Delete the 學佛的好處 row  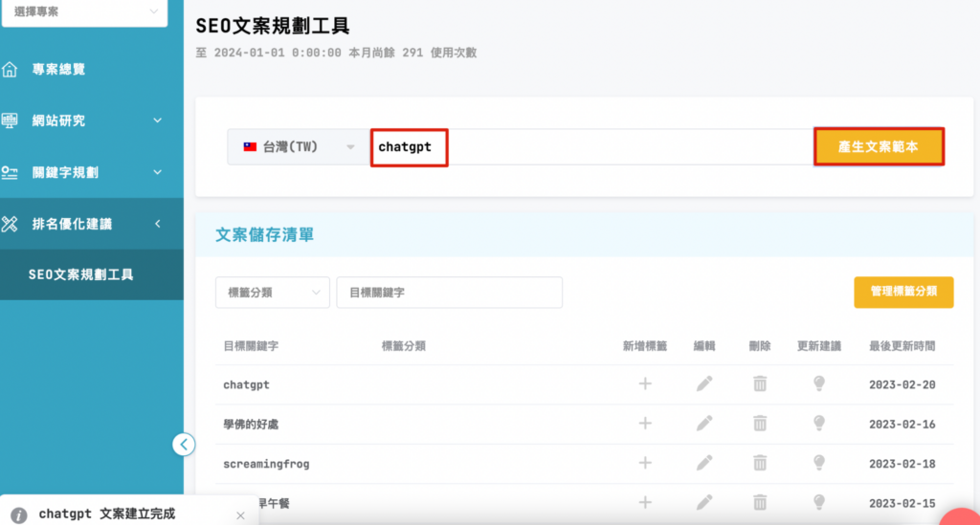pos(760,424)
